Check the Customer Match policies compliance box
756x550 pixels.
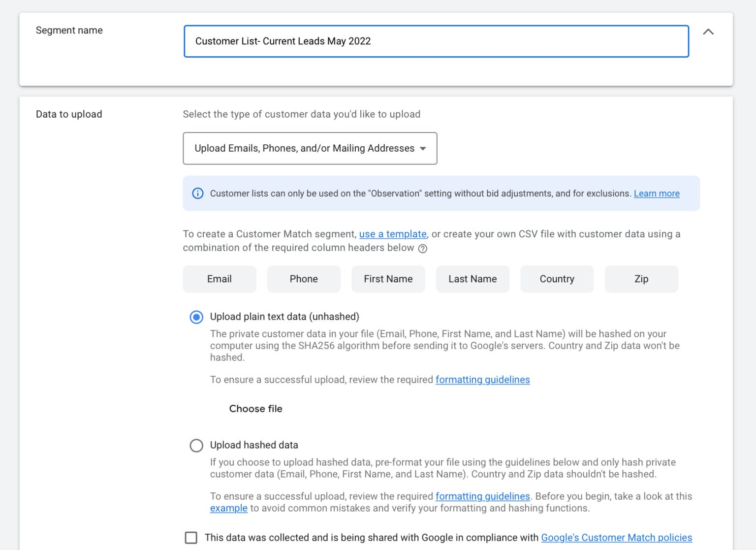[x=191, y=538]
